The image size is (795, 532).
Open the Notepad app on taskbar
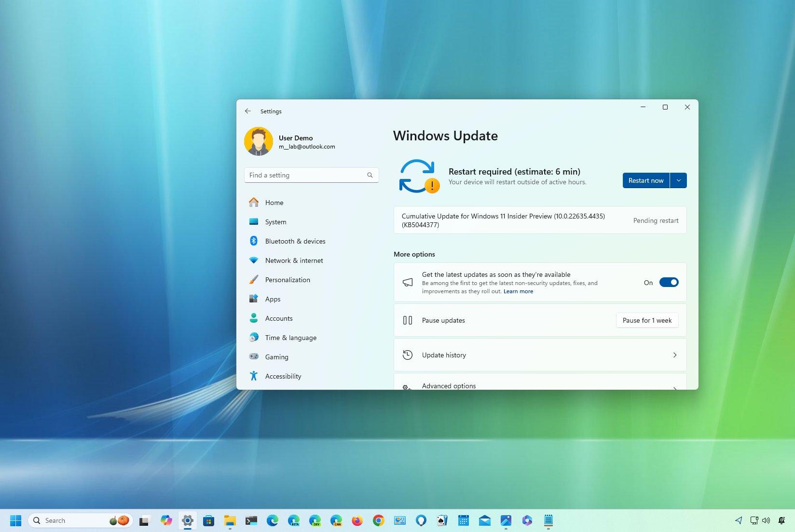point(548,520)
